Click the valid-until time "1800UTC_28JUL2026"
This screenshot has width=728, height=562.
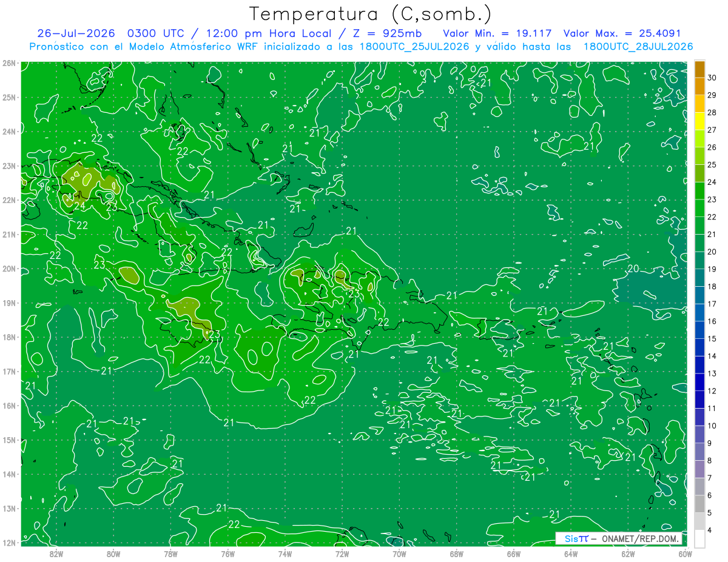638,47
